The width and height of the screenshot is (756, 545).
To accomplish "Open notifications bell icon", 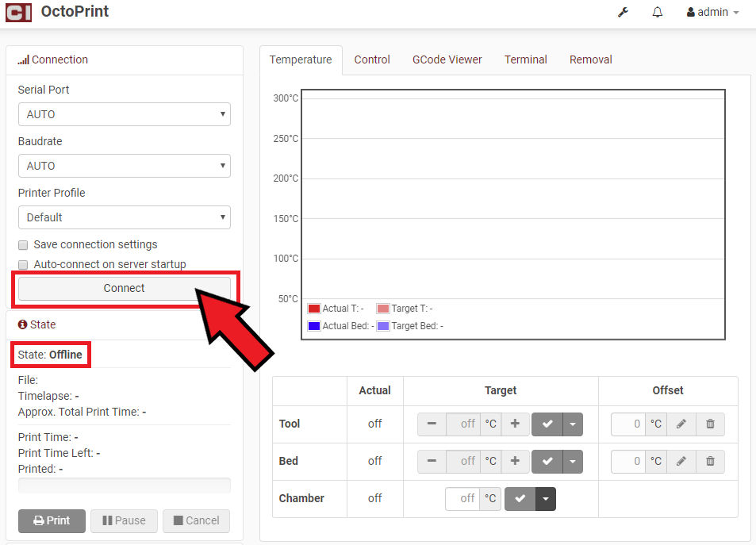I will [657, 12].
